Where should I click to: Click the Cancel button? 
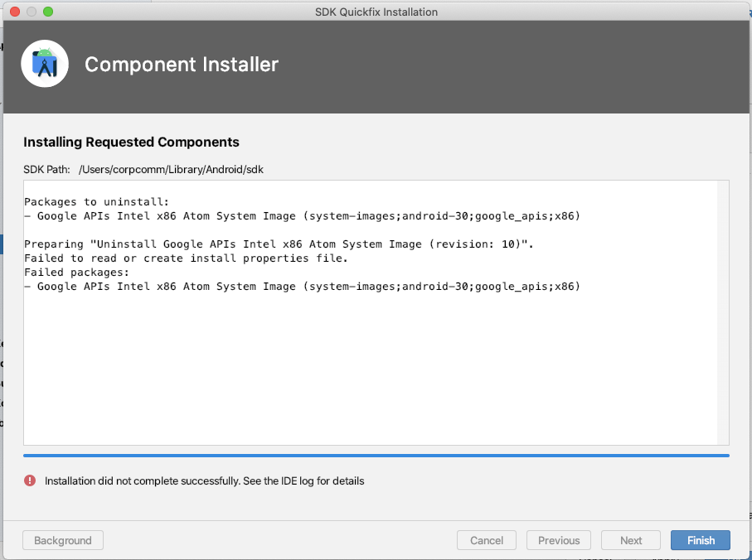(487, 540)
